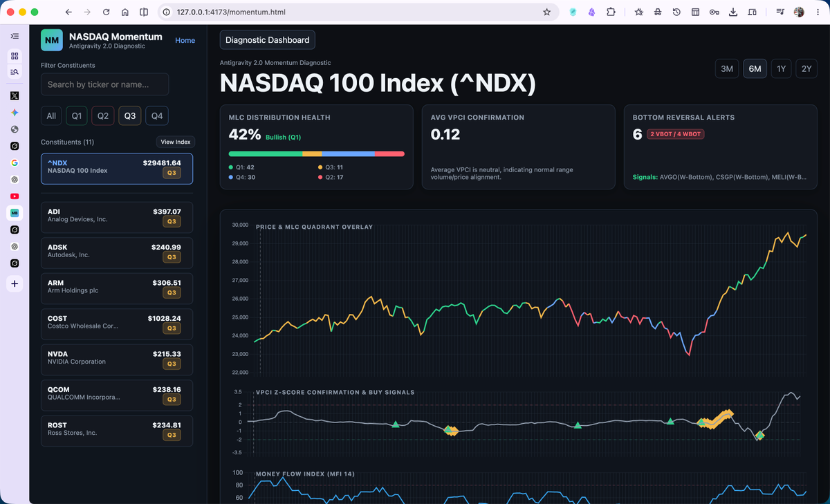This screenshot has height=504, width=830.
Task: Select the COST Costco Wholesale card
Action: pyautogui.click(x=117, y=324)
